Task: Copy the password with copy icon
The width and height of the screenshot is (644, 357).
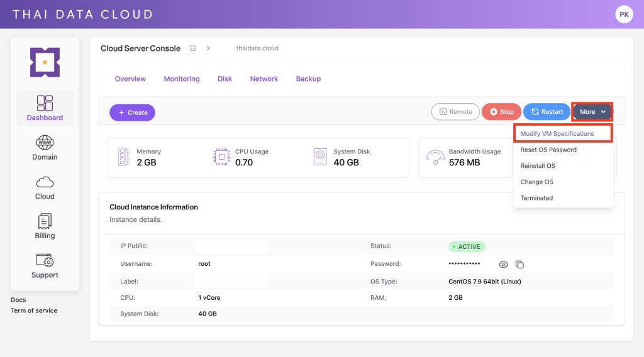Action: pyautogui.click(x=519, y=265)
